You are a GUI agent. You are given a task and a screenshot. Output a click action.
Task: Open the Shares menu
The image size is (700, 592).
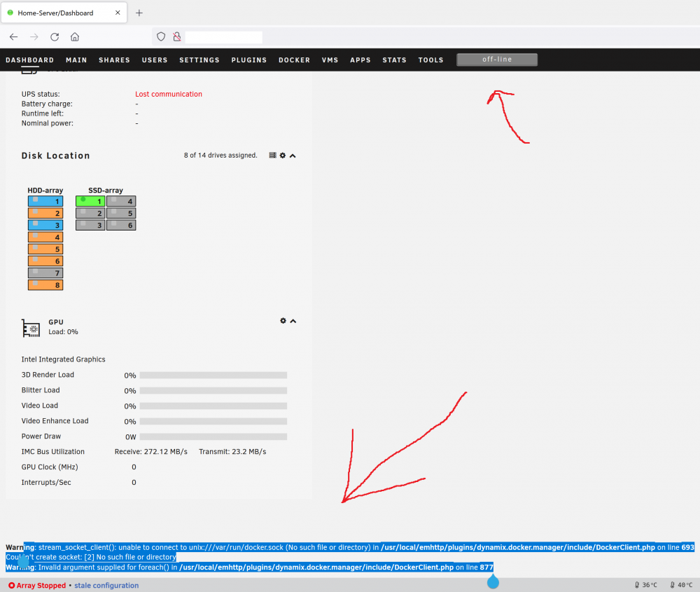click(114, 60)
